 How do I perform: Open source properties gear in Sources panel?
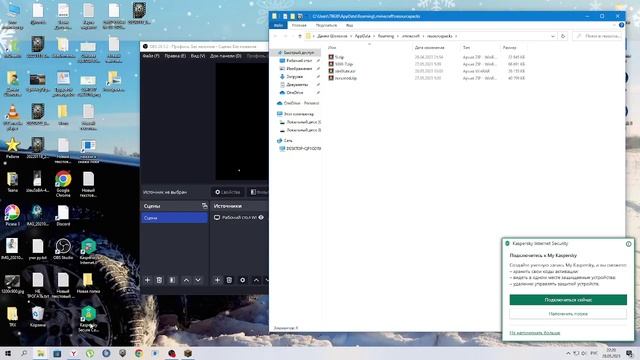coord(242,280)
